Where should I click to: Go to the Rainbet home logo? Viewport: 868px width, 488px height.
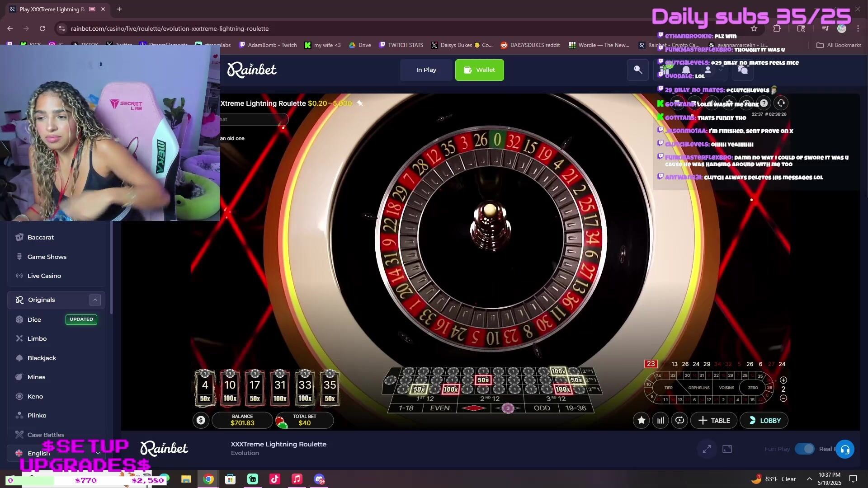[252, 70]
